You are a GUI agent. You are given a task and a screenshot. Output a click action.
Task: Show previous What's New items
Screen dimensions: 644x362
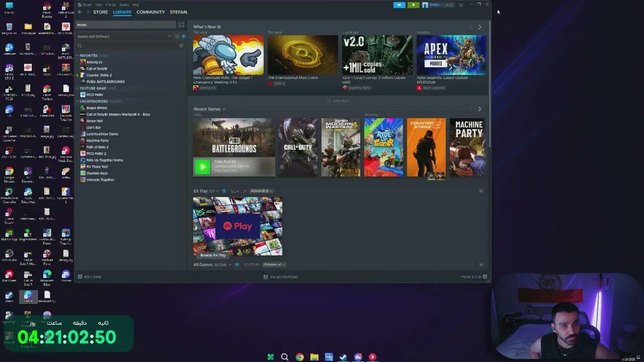point(471,27)
